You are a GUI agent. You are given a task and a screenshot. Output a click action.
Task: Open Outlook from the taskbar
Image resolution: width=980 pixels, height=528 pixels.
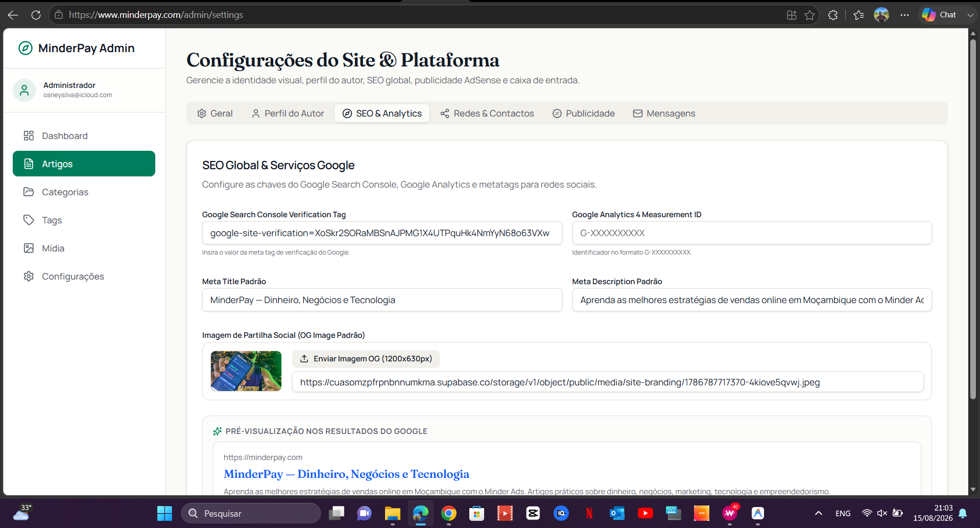pos(617,513)
